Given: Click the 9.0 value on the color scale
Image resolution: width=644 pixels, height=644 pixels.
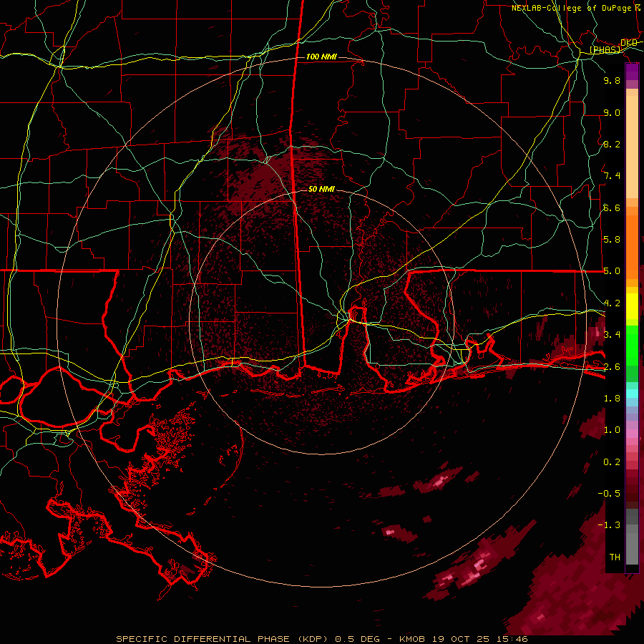Looking at the screenshot, I should click(x=612, y=112).
